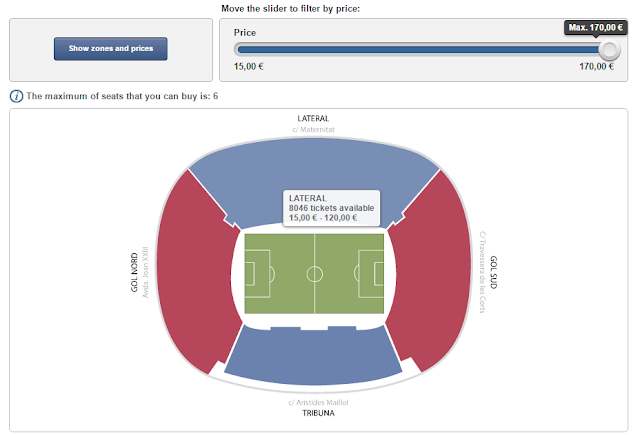Click the GOL NORD vertical label
The height and width of the screenshot is (435, 640).
tap(134, 272)
